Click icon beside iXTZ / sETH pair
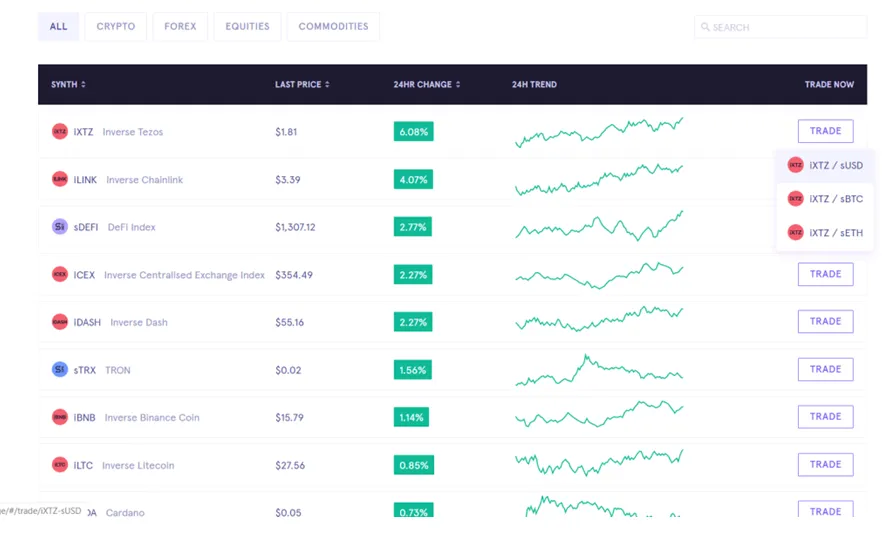 796,232
